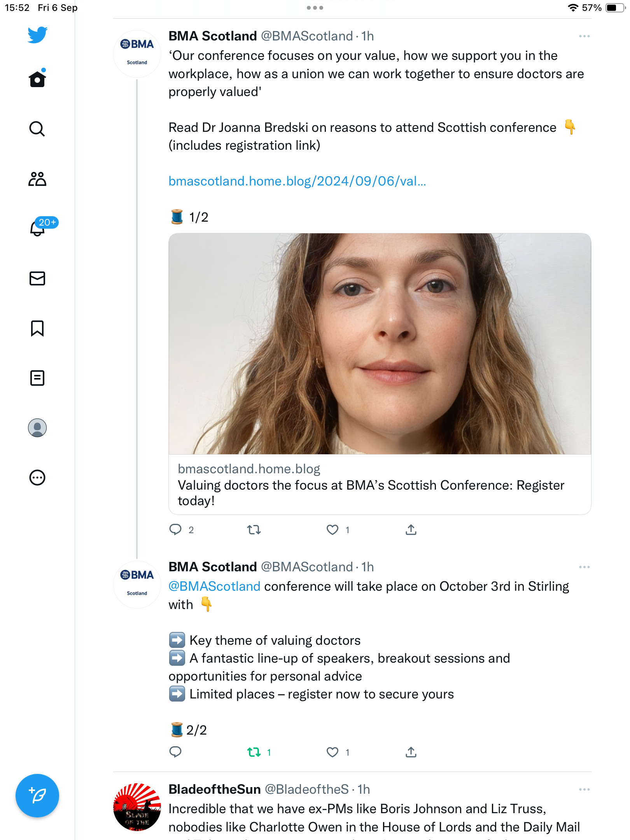Open the Profile avatar icon in sidebar
Viewport: 630px width, 840px height.
click(x=37, y=428)
